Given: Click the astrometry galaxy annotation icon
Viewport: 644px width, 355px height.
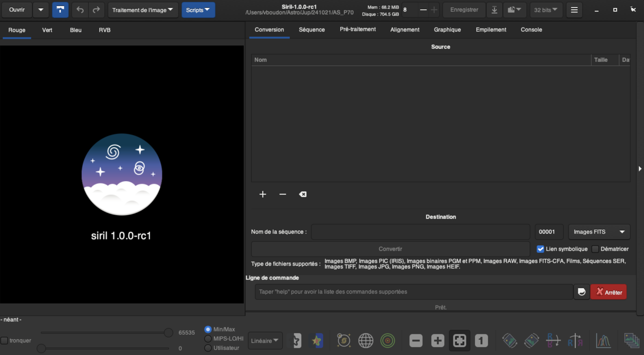Looking at the screenshot, I should tap(344, 341).
